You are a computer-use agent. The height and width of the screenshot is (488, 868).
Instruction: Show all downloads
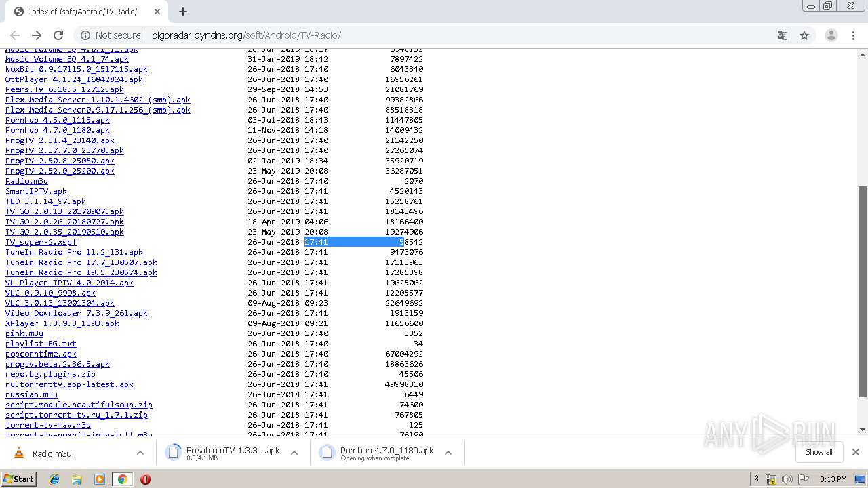(818, 452)
